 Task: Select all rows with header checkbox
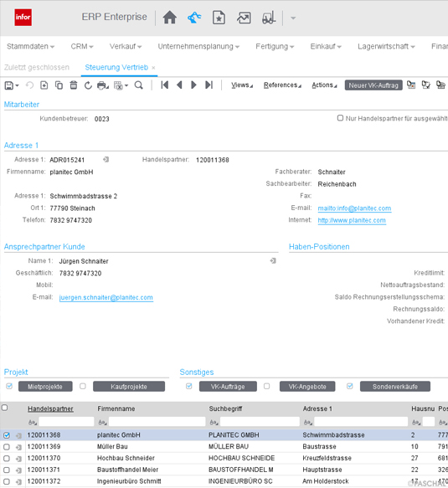click(x=5, y=408)
